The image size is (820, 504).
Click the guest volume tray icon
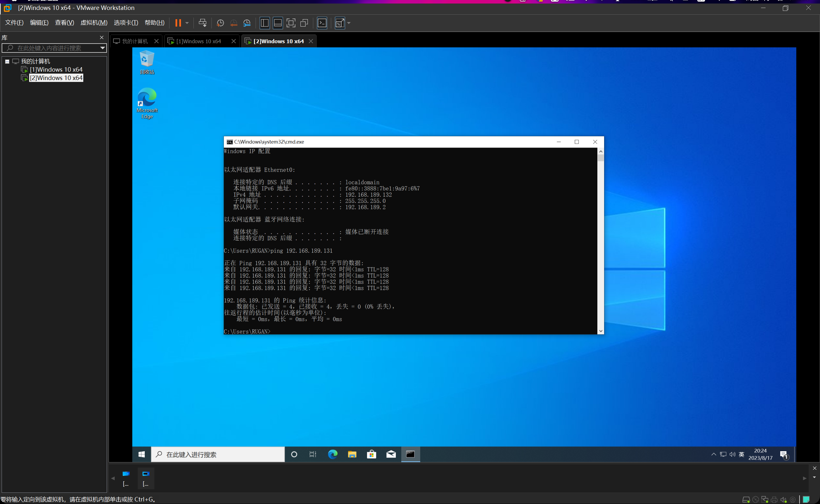[x=732, y=454]
